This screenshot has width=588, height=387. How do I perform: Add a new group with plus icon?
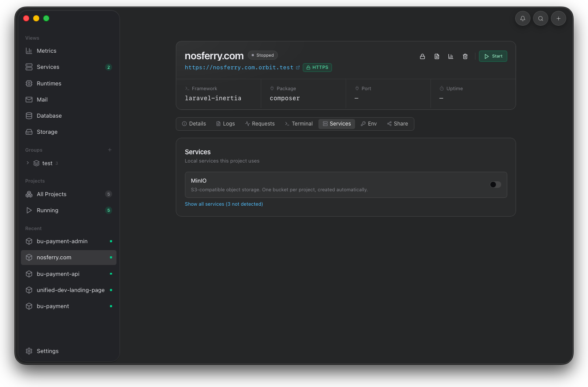[x=110, y=150]
